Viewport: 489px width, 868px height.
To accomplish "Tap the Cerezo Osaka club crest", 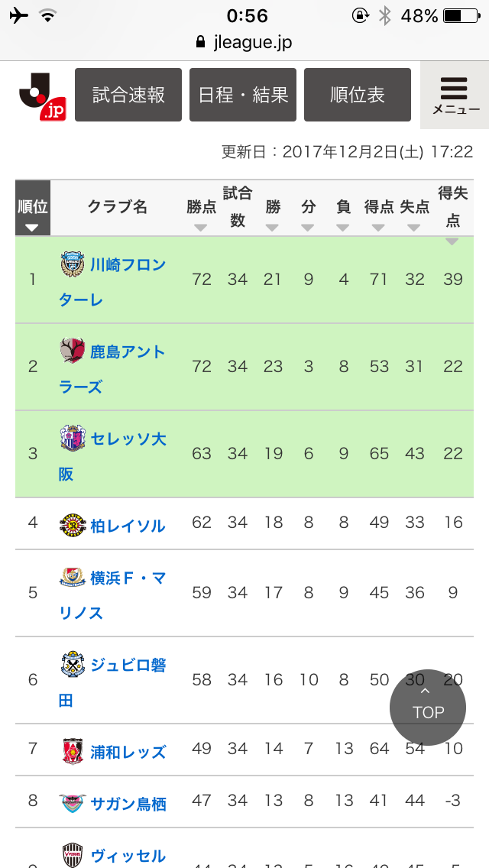I will click(x=73, y=437).
